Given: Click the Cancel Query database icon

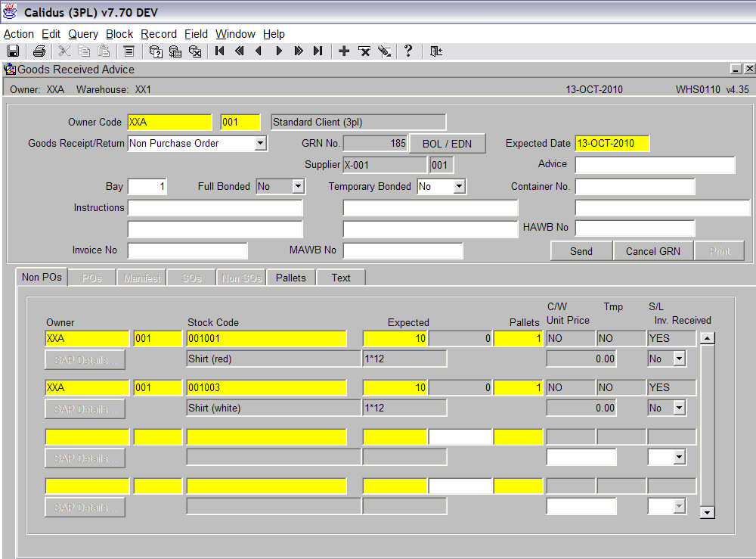Looking at the screenshot, I should (195, 51).
